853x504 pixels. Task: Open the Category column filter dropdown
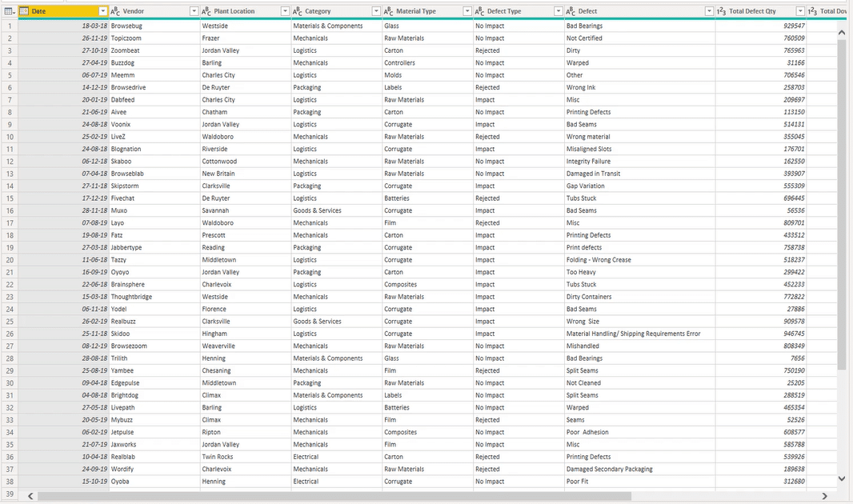376,11
